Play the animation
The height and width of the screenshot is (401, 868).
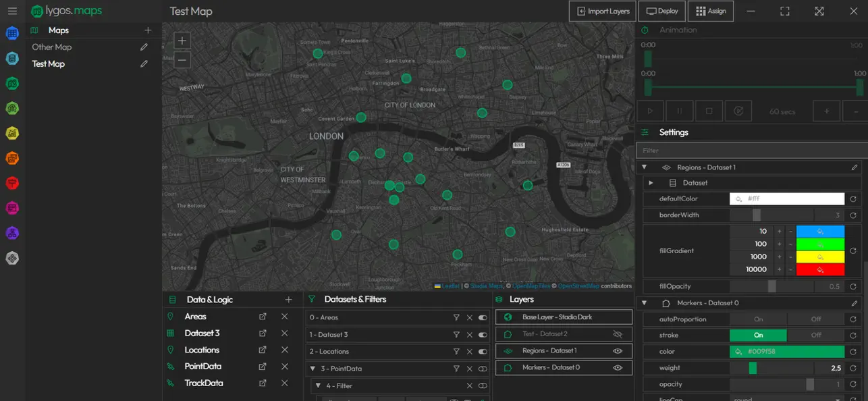click(x=651, y=111)
